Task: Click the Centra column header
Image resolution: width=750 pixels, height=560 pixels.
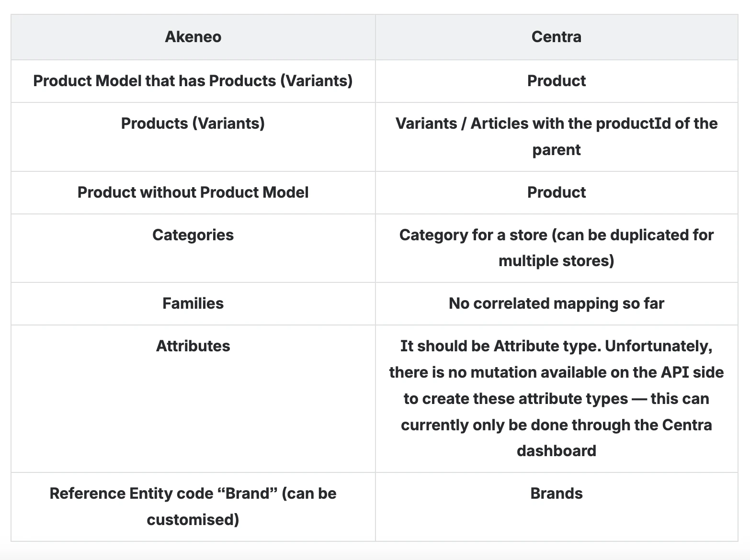Action: click(557, 37)
